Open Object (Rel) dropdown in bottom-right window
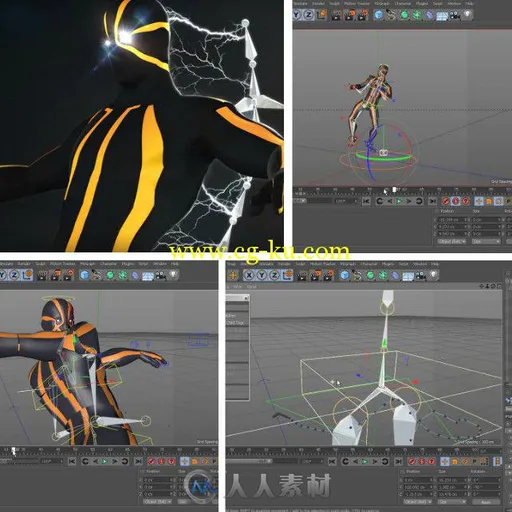The image size is (512, 512). (418, 502)
